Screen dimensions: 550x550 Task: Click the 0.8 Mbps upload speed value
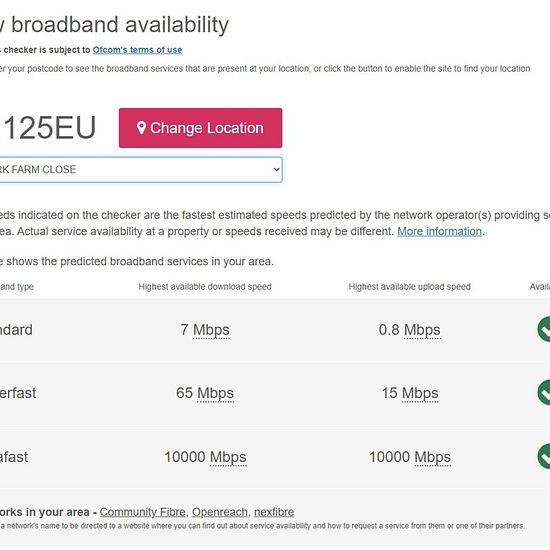click(x=409, y=330)
